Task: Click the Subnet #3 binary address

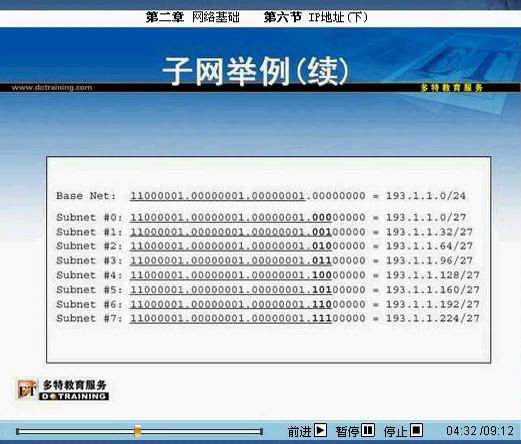Action: [x=248, y=260]
